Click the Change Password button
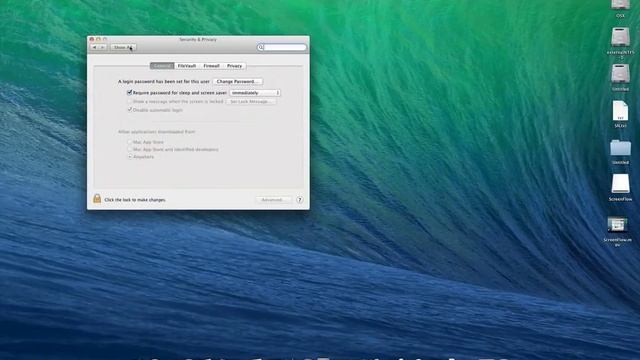Screen dimensions: 640x360 tap(238, 82)
